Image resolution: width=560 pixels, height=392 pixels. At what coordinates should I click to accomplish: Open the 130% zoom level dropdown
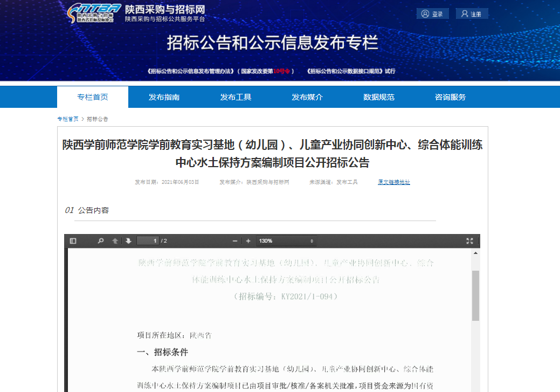(286, 241)
